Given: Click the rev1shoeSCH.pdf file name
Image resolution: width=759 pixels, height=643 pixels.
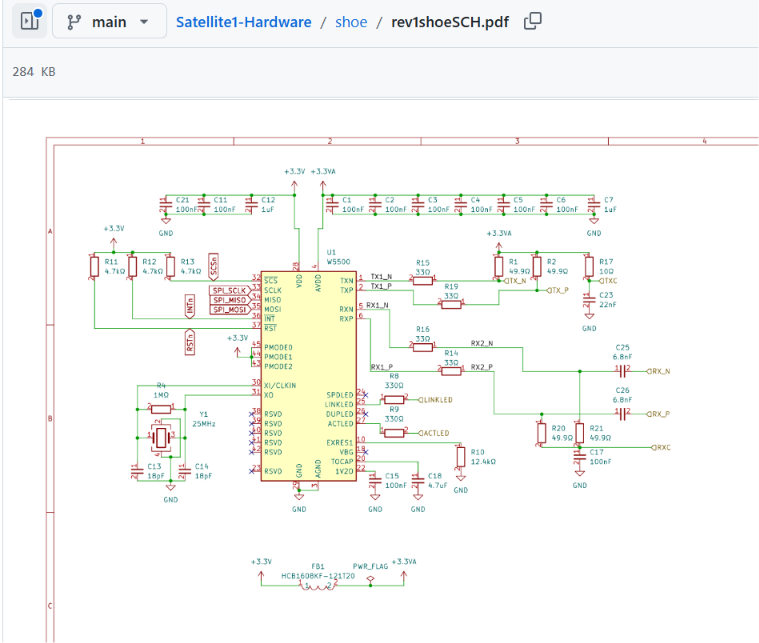Looking at the screenshot, I should coord(450,22).
